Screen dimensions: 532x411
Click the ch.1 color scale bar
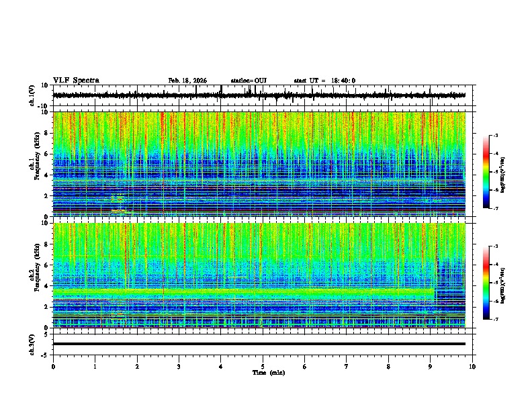(x=486, y=172)
